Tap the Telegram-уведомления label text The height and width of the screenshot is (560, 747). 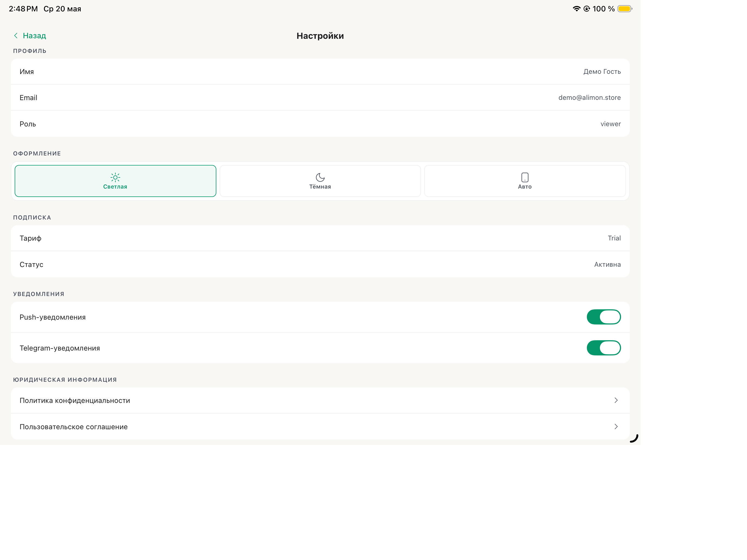[x=60, y=348]
